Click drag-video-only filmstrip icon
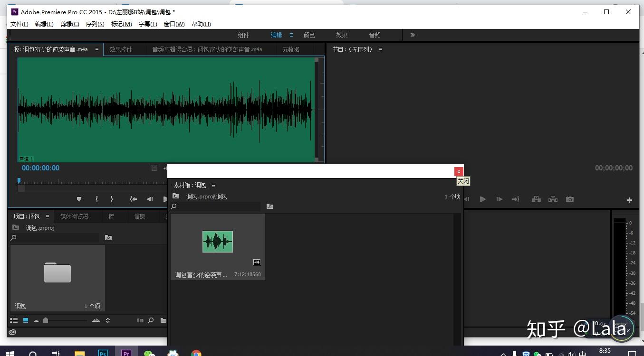 point(154,168)
